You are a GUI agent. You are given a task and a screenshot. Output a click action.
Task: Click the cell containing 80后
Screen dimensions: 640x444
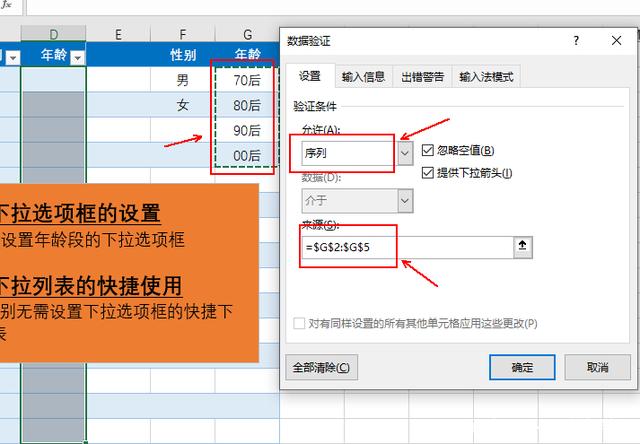[x=247, y=105]
